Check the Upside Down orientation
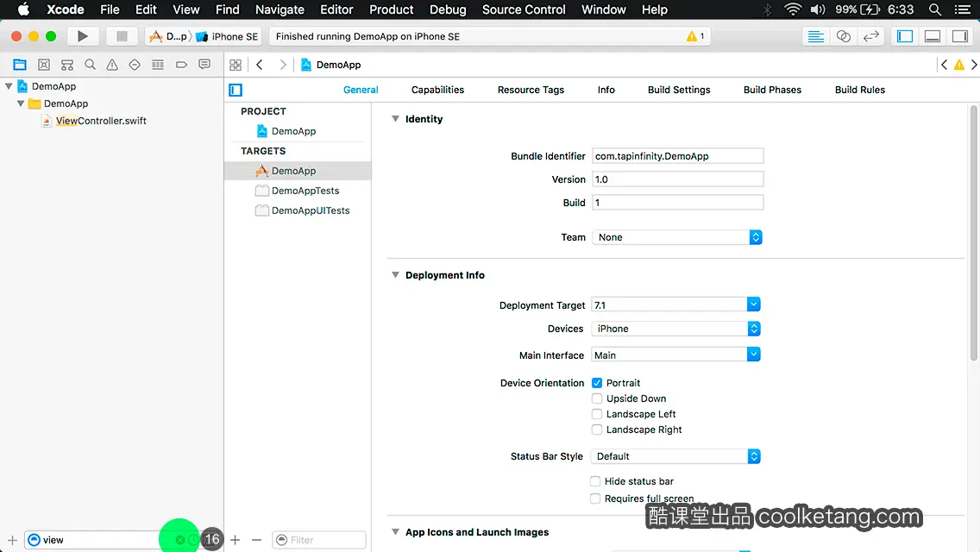 click(x=597, y=398)
